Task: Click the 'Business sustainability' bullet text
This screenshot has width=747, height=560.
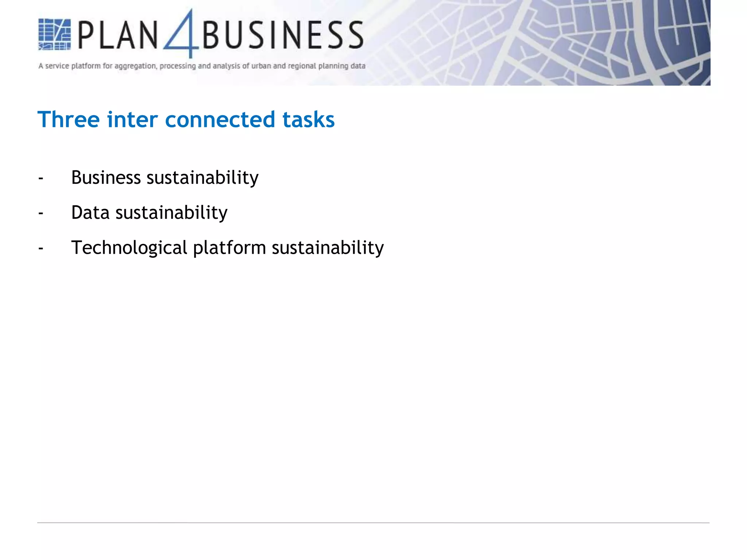Action: (165, 178)
